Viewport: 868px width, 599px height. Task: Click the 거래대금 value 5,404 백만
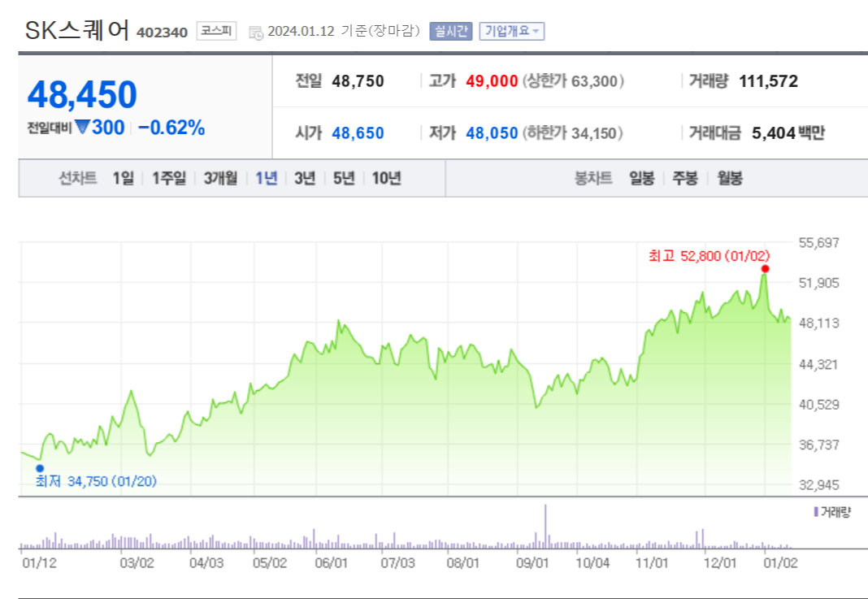coord(788,133)
